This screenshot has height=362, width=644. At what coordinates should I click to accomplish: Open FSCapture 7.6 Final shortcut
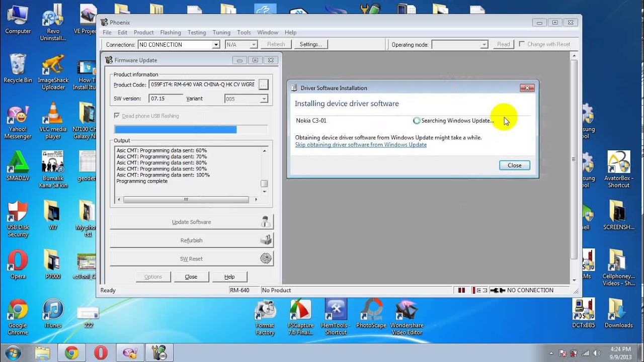click(300, 317)
